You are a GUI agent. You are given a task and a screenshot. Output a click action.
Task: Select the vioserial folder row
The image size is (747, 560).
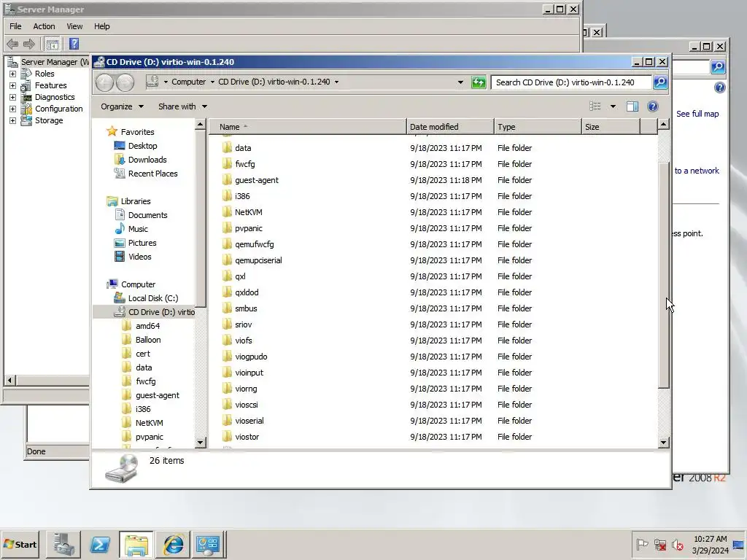[433, 421]
